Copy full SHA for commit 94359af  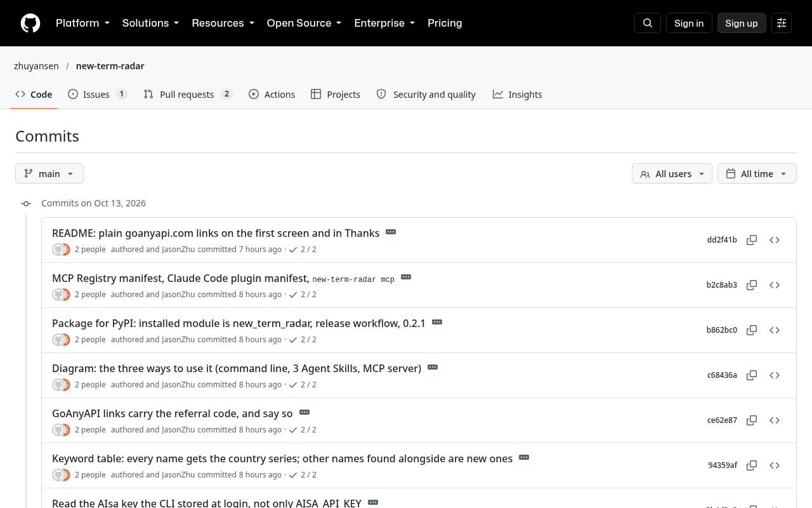tap(752, 465)
